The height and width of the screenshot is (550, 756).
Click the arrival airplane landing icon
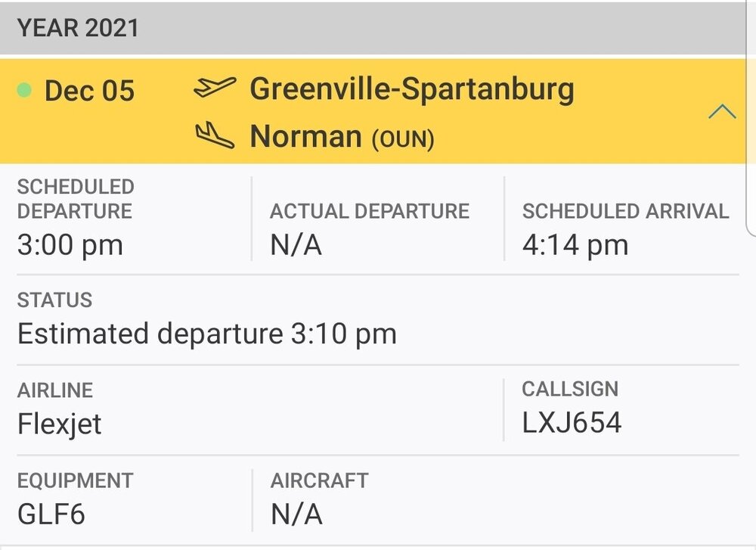(x=215, y=136)
